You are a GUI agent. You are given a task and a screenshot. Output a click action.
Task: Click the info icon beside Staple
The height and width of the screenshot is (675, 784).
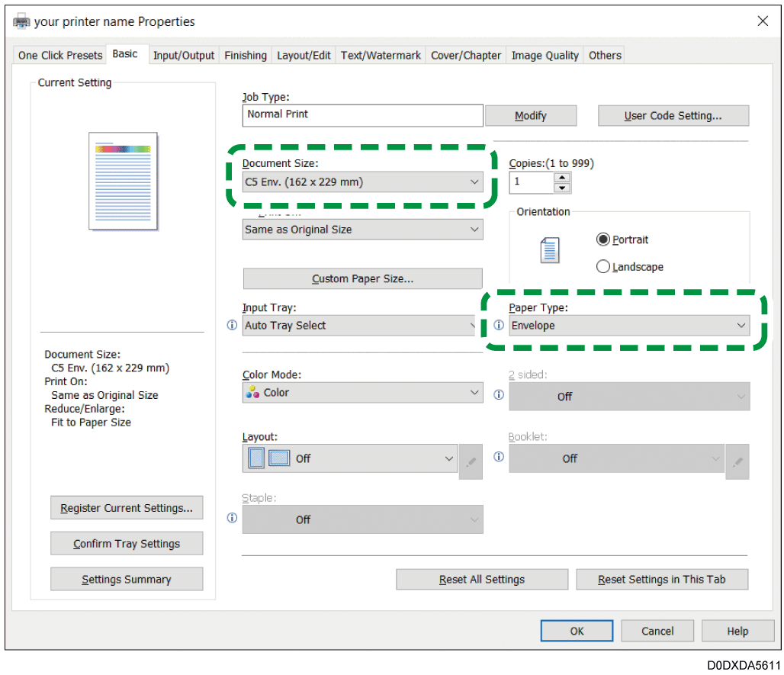point(233,518)
